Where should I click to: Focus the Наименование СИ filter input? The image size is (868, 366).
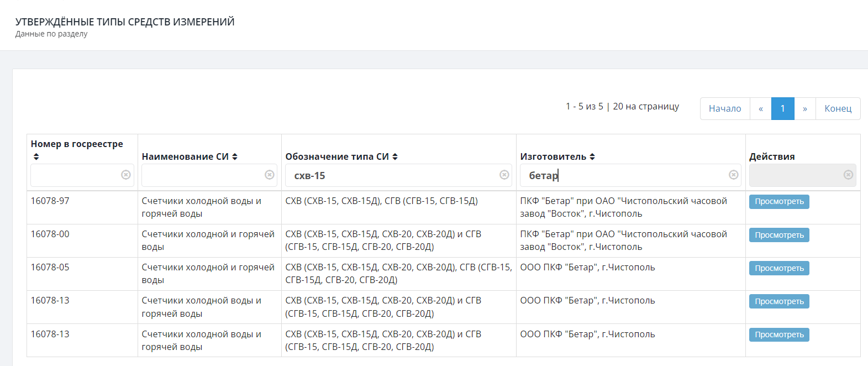pyautogui.click(x=202, y=175)
